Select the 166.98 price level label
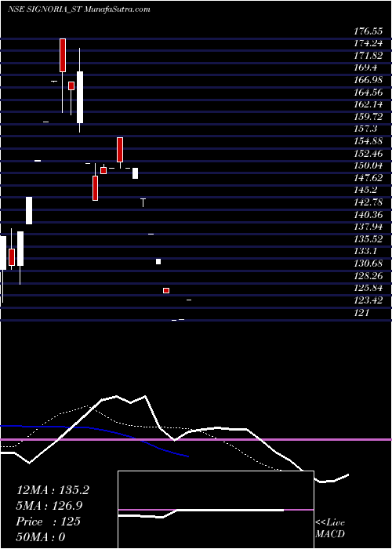Image resolution: width=392 pixels, height=549 pixels. 368,80
